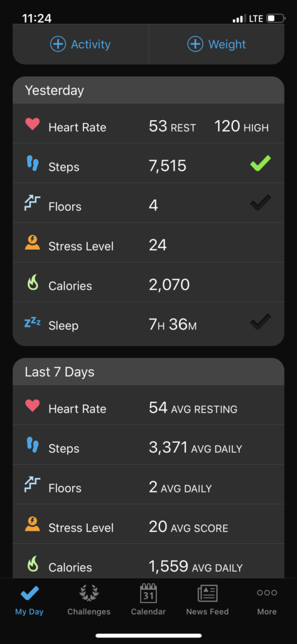Viewport: 297px width, 644px height.
Task: Select the orange Stress Level icon under Yesterday
Action: click(x=33, y=243)
